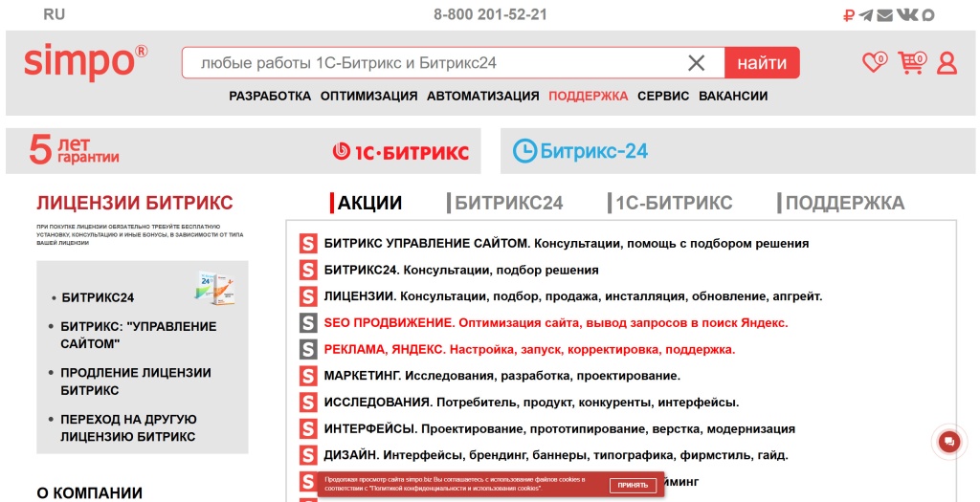Click the ruble payment icon

[x=848, y=15]
